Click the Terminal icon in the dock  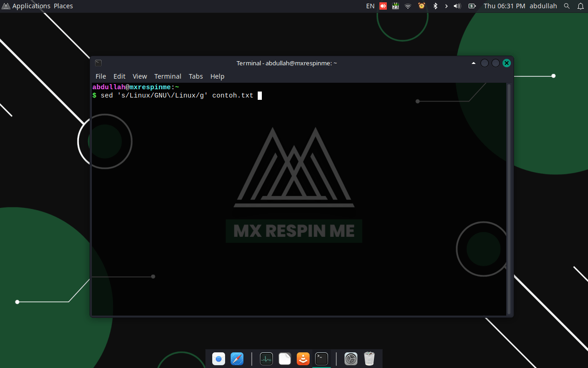[x=322, y=359]
